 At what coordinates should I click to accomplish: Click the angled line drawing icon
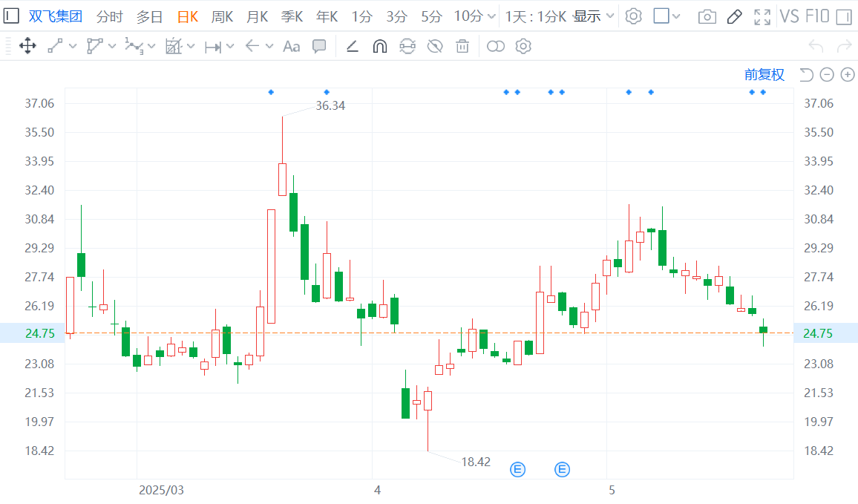click(x=353, y=47)
